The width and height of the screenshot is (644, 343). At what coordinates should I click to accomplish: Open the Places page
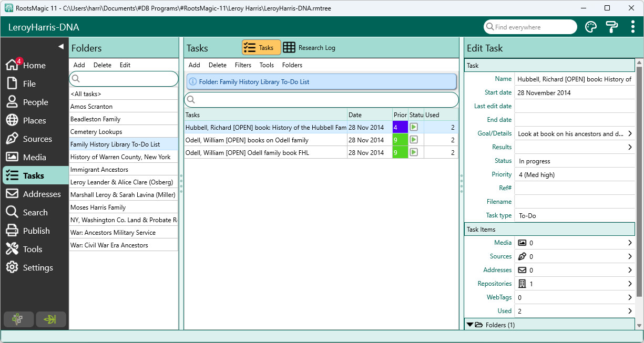tap(35, 120)
